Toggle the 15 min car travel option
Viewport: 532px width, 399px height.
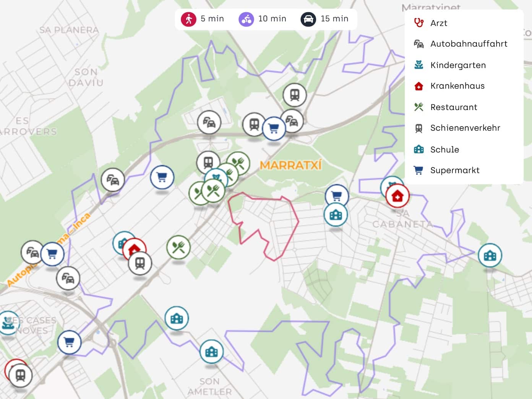[308, 19]
